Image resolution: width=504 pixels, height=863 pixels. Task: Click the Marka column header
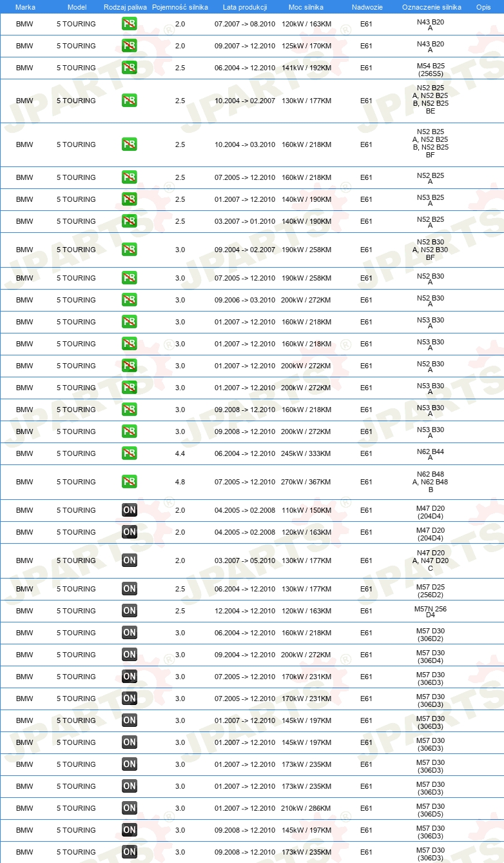pos(25,6)
